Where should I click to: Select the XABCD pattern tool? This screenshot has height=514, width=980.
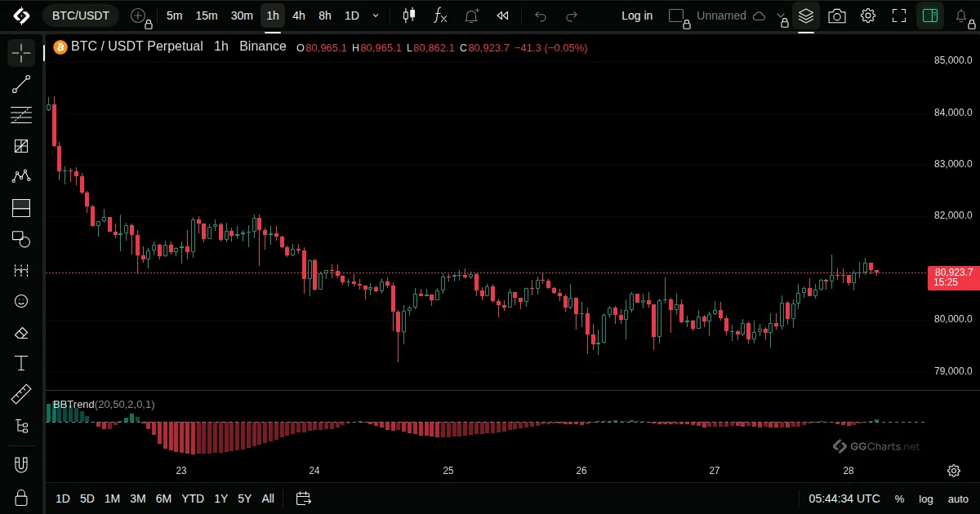tap(21, 176)
